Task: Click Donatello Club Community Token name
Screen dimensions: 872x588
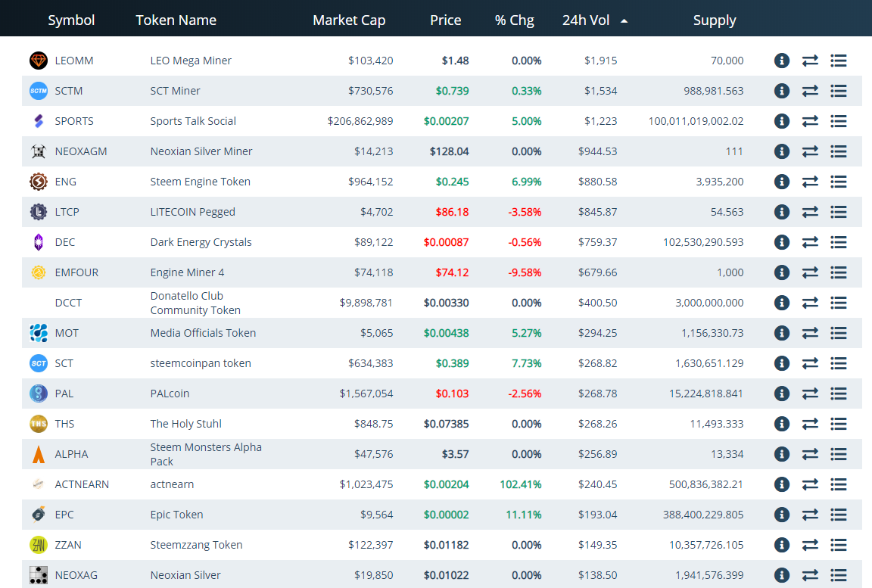Action: (195, 303)
